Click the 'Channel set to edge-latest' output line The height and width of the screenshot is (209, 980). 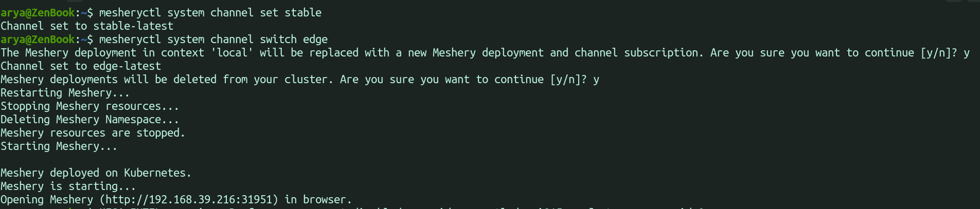(x=81, y=66)
